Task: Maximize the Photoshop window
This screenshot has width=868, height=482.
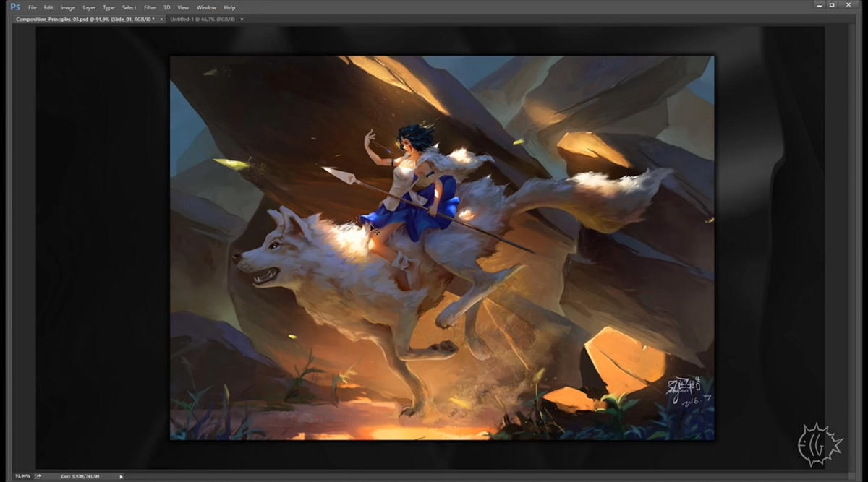Action: click(x=833, y=5)
